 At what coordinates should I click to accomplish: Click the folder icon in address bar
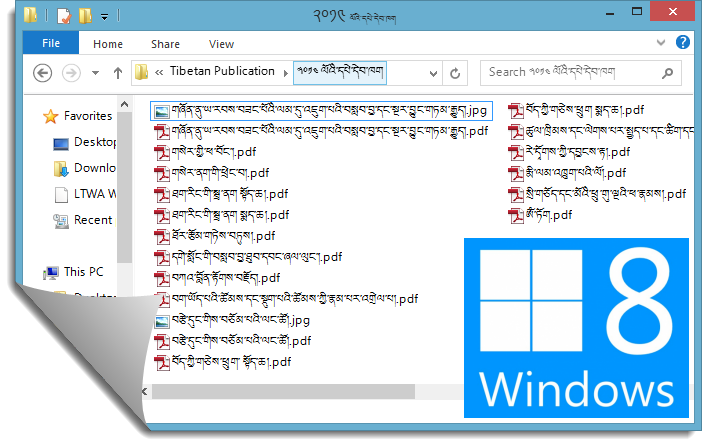141,72
